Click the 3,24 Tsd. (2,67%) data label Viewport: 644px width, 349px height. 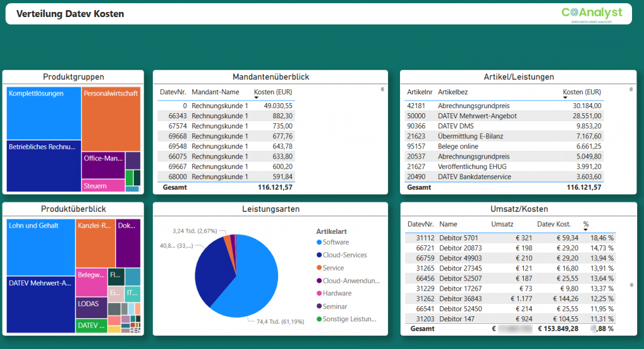pyautogui.click(x=195, y=231)
